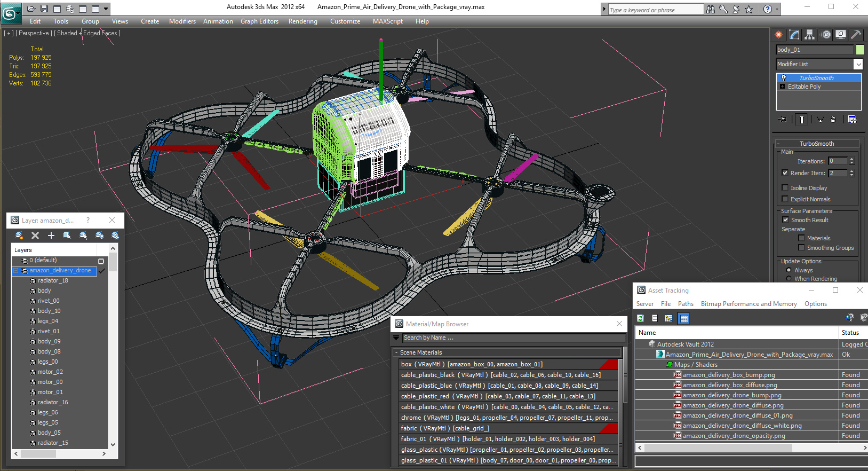Viewport: 868px width, 471px height.
Task: Click Add Selected Objects plus icon in Layer window
Action: pyautogui.click(x=51, y=236)
